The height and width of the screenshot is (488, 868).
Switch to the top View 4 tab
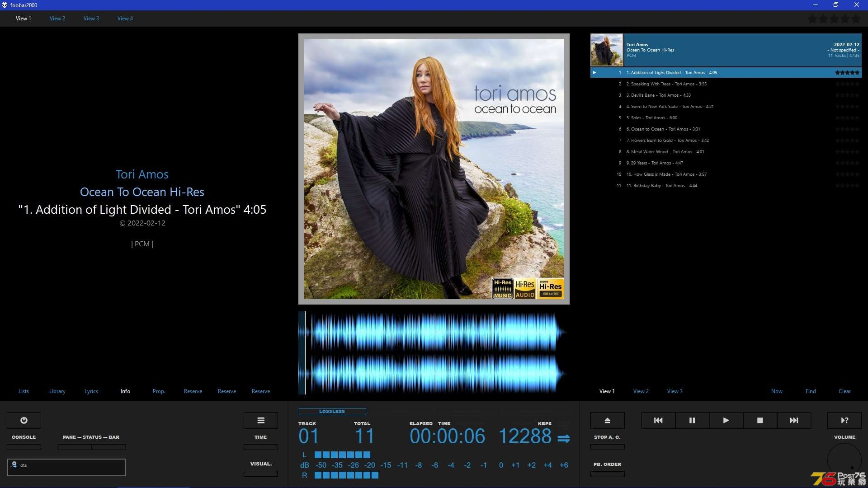point(125,19)
